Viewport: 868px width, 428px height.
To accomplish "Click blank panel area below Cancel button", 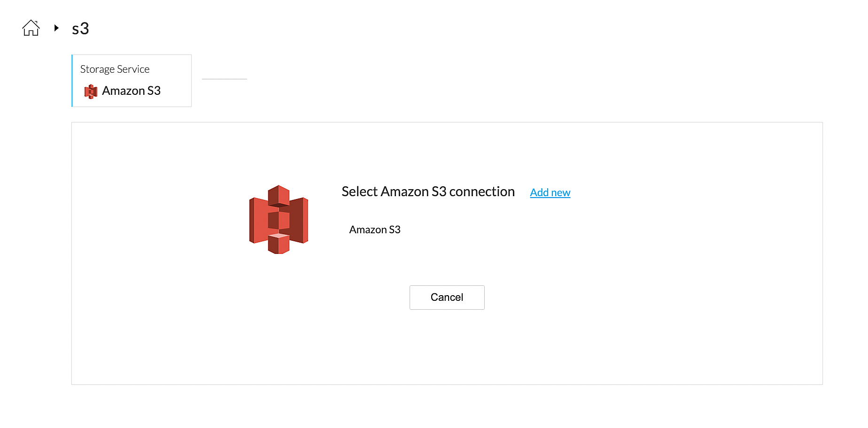I will click(447, 347).
